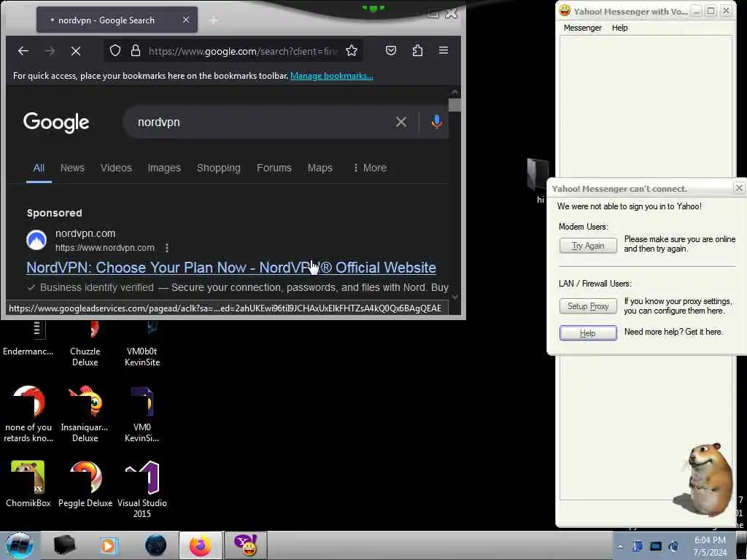Viewport: 747px width, 560px height.
Task: Stop loading the Google search page
Action: point(76,51)
